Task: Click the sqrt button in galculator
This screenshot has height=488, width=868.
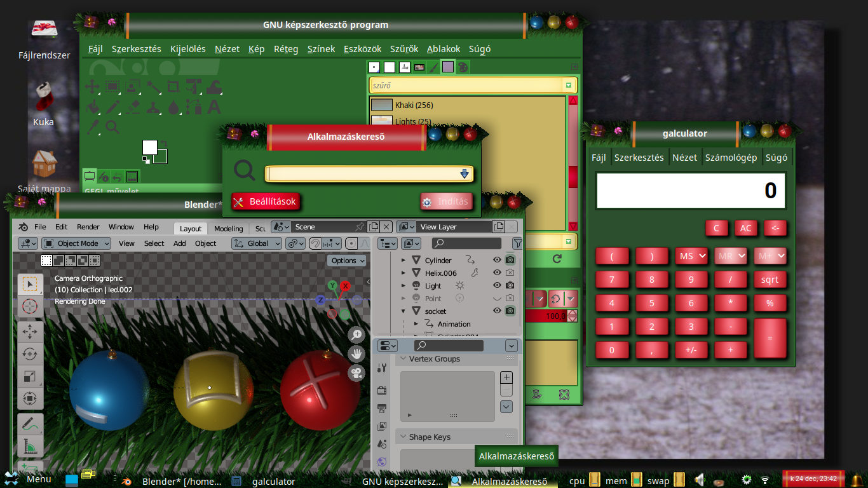Action: [x=770, y=280]
